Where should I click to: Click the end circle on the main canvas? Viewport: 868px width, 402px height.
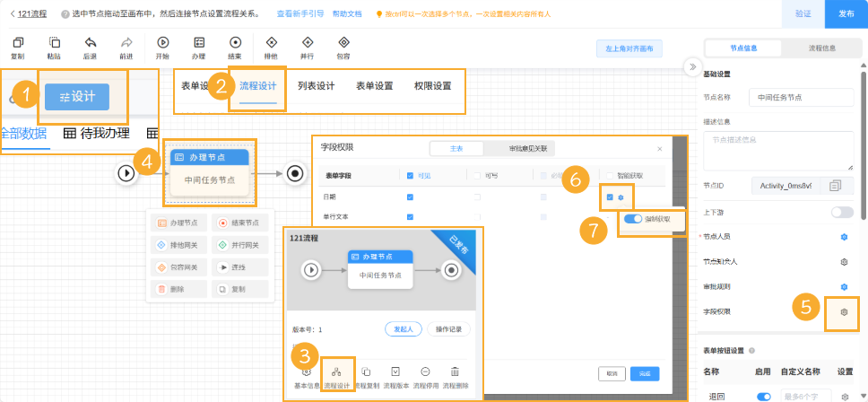pos(295,173)
